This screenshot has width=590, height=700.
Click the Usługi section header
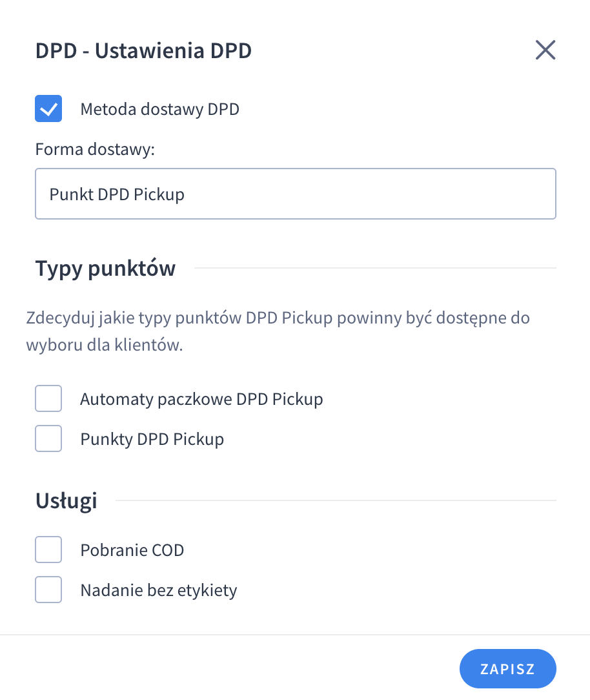[66, 500]
